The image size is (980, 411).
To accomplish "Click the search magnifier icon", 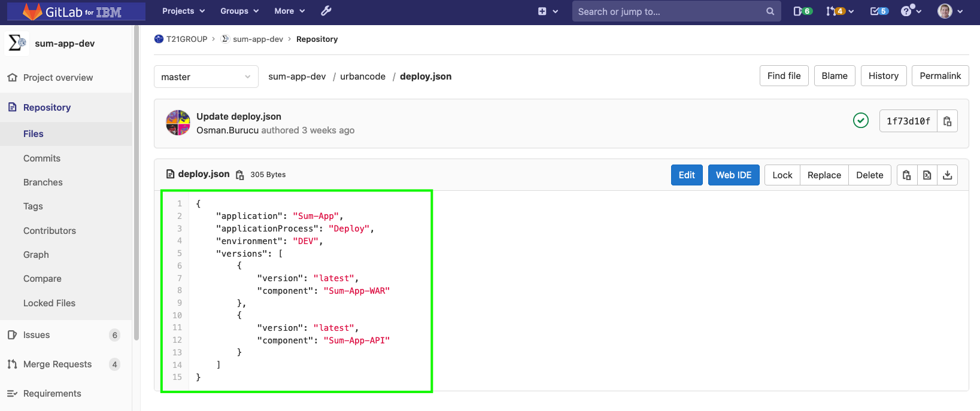I will point(770,11).
